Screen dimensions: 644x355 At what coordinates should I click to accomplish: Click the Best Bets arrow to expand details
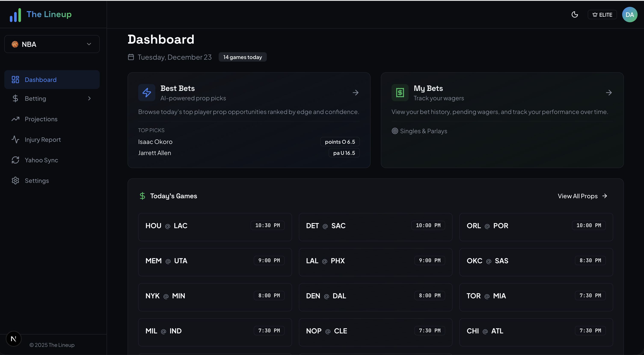pyautogui.click(x=356, y=92)
